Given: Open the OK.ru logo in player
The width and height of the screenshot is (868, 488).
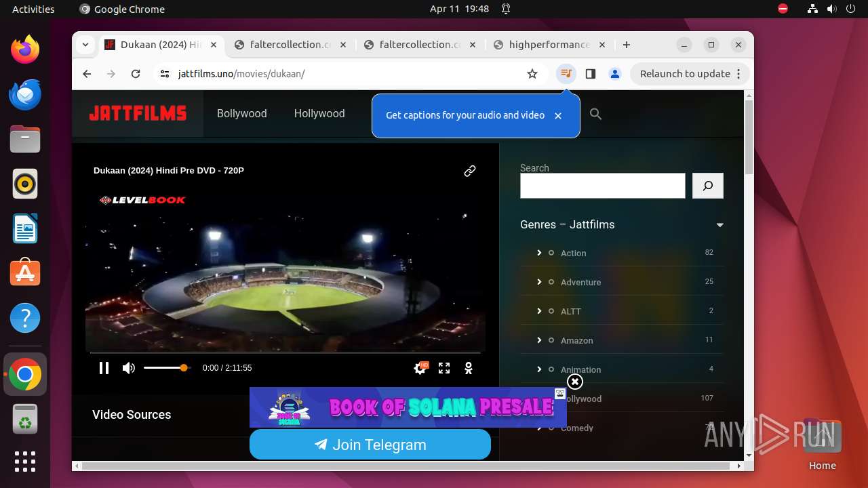Looking at the screenshot, I should pos(468,368).
